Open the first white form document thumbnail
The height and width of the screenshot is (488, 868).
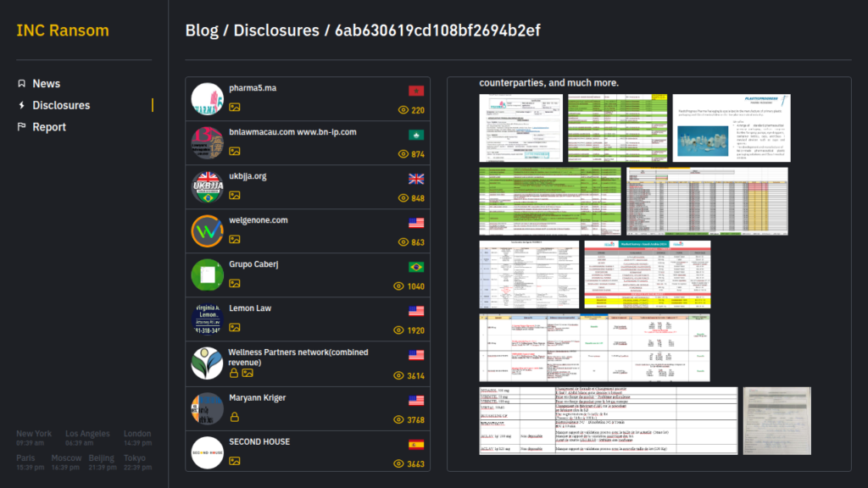(x=521, y=129)
